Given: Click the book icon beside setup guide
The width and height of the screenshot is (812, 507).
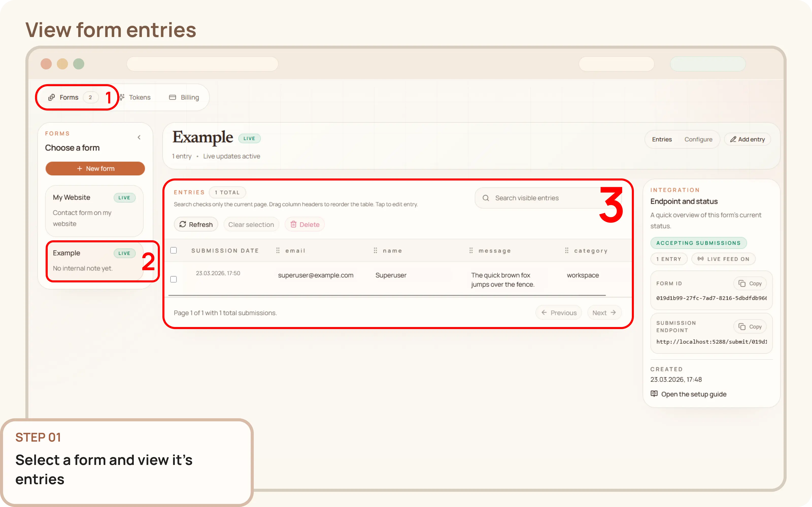Looking at the screenshot, I should pyautogui.click(x=654, y=394).
